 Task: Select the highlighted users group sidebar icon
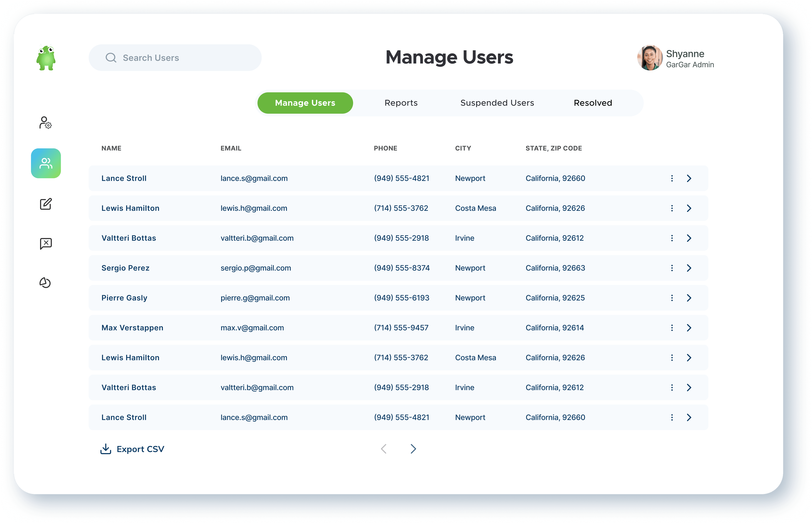point(46,163)
